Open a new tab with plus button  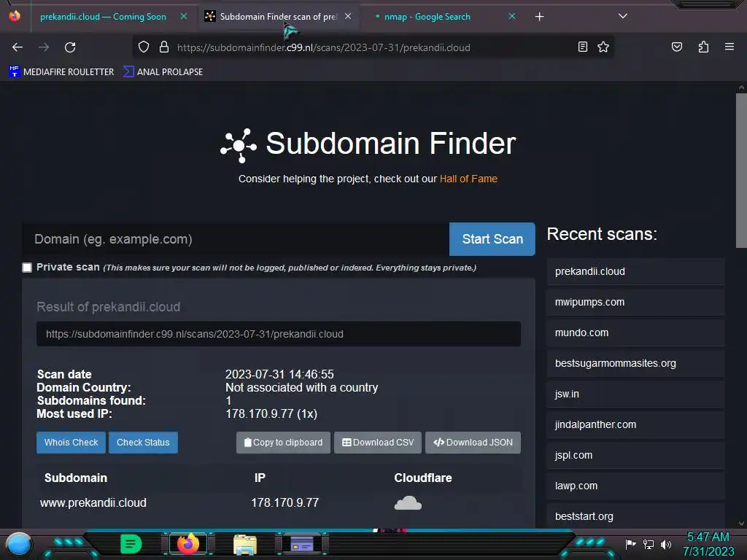(539, 17)
